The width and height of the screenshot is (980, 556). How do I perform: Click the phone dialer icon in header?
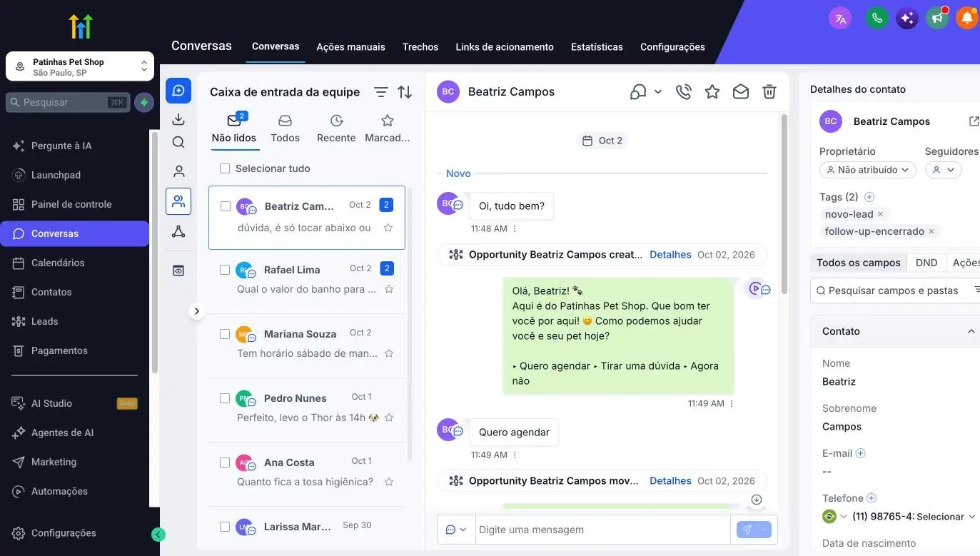point(877,19)
